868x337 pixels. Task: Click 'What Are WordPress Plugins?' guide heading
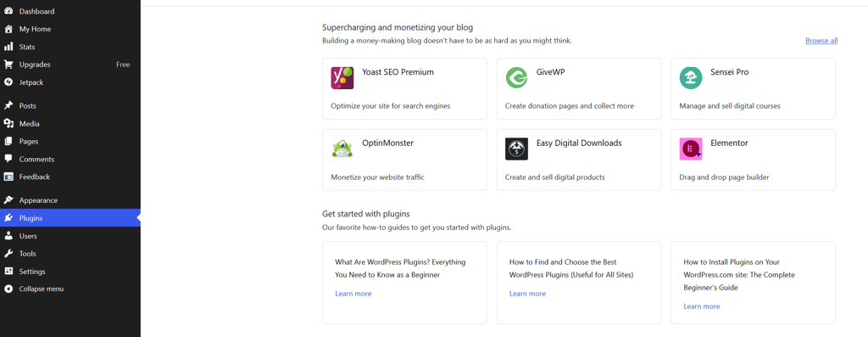click(400, 268)
